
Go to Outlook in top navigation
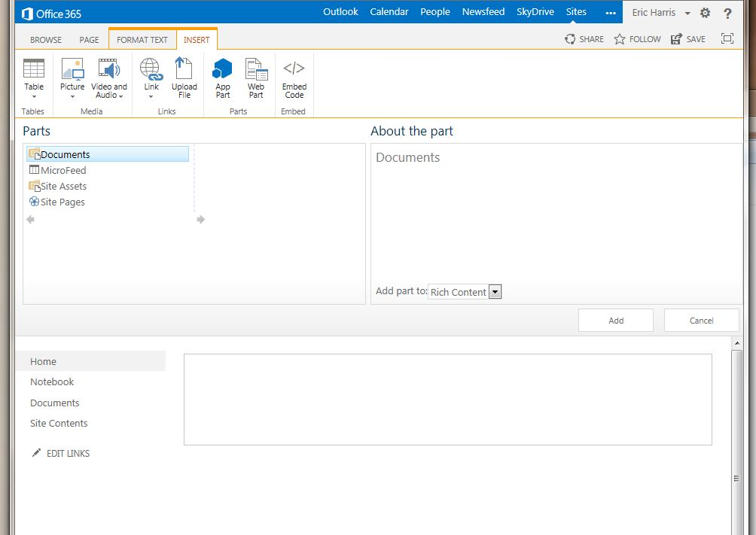tap(340, 12)
